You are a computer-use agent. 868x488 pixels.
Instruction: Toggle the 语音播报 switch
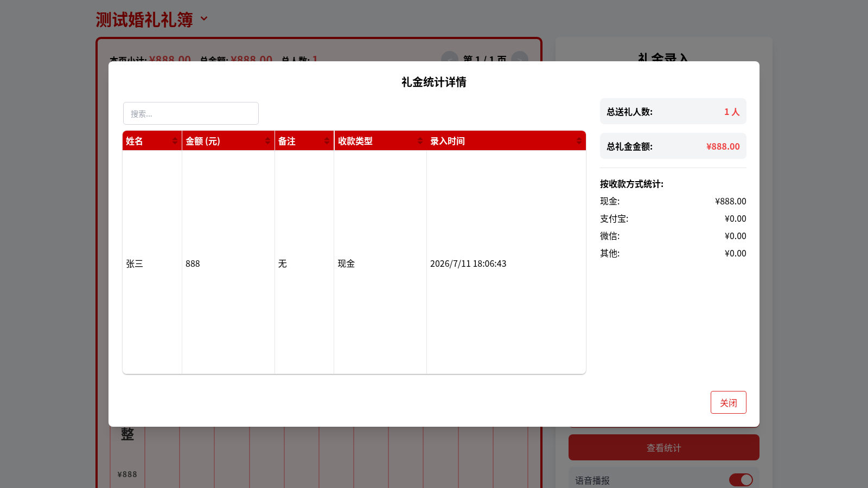pyautogui.click(x=741, y=480)
